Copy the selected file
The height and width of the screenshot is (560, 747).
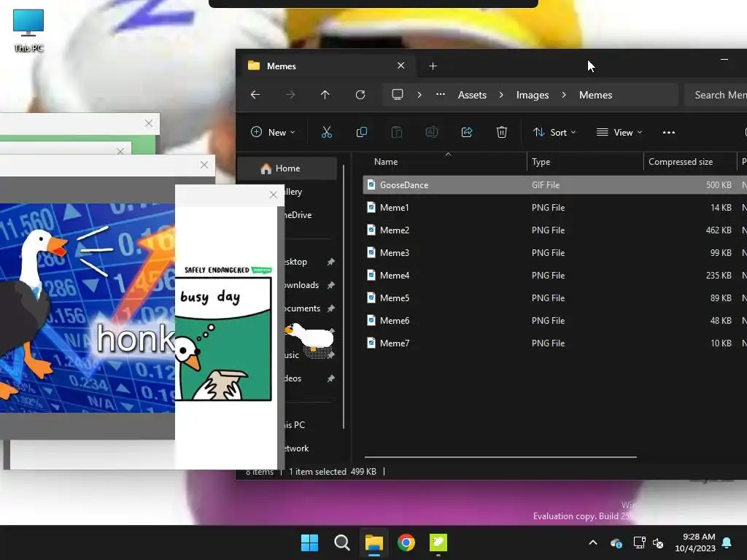[362, 133]
